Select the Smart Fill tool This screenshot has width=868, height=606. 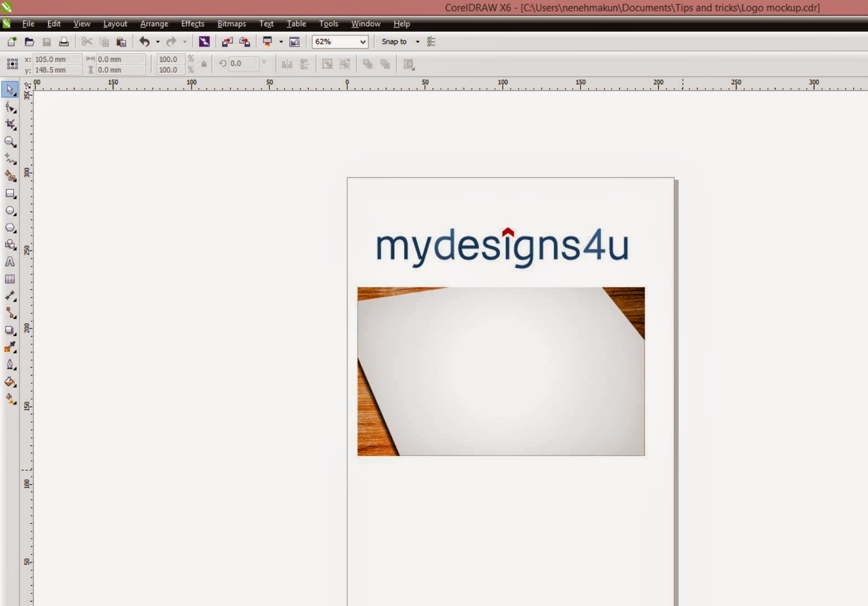tap(10, 176)
